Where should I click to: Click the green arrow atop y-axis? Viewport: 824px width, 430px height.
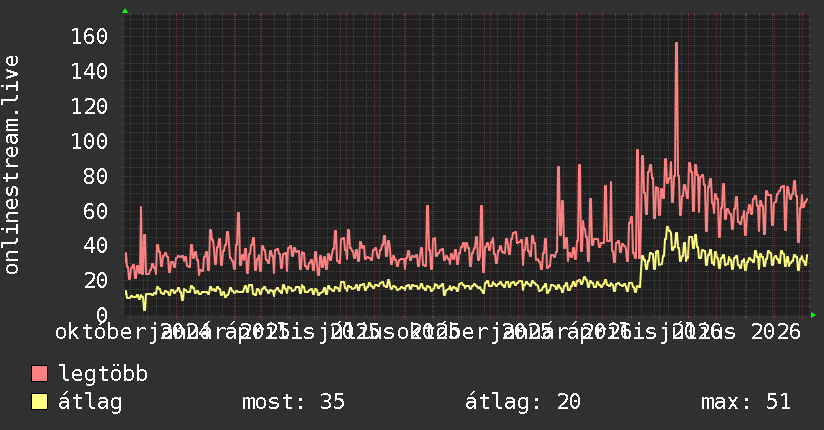click(125, 11)
